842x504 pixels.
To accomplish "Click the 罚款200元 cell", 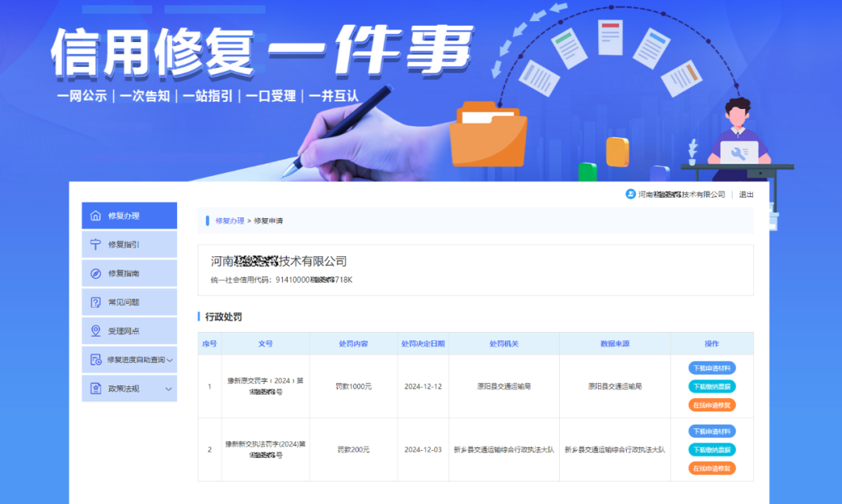I will (353, 449).
